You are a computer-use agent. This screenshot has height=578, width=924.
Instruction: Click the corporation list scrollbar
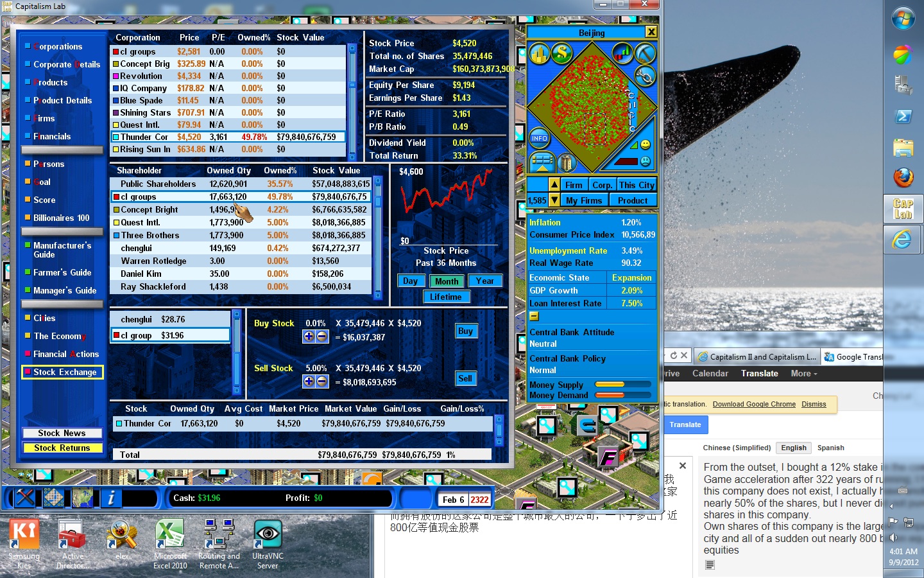pyautogui.click(x=352, y=101)
